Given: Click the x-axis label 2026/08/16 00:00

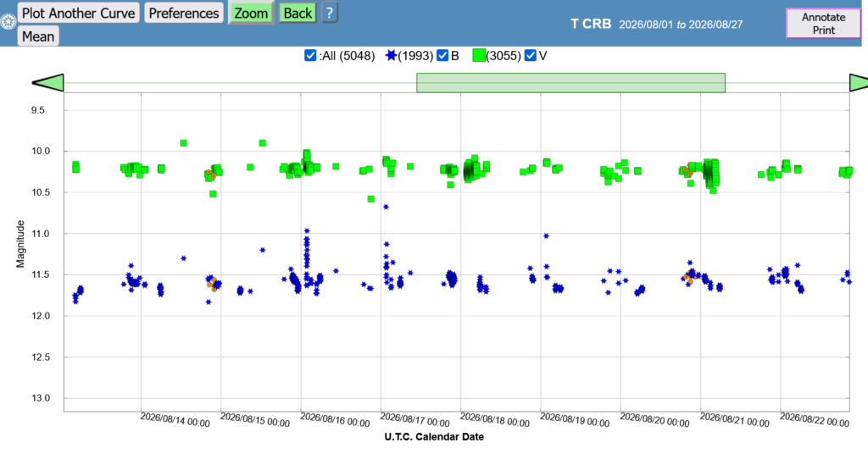Looking at the screenshot, I should [x=335, y=420].
